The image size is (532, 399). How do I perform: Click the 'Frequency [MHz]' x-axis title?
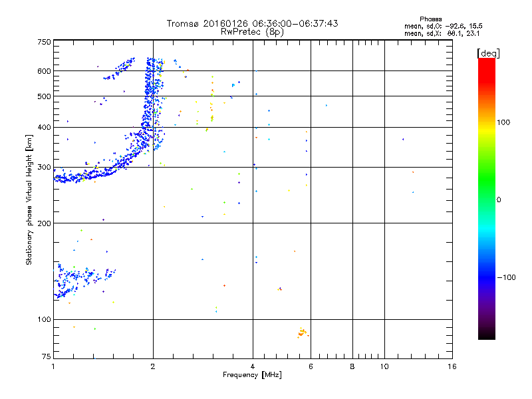[252, 375]
